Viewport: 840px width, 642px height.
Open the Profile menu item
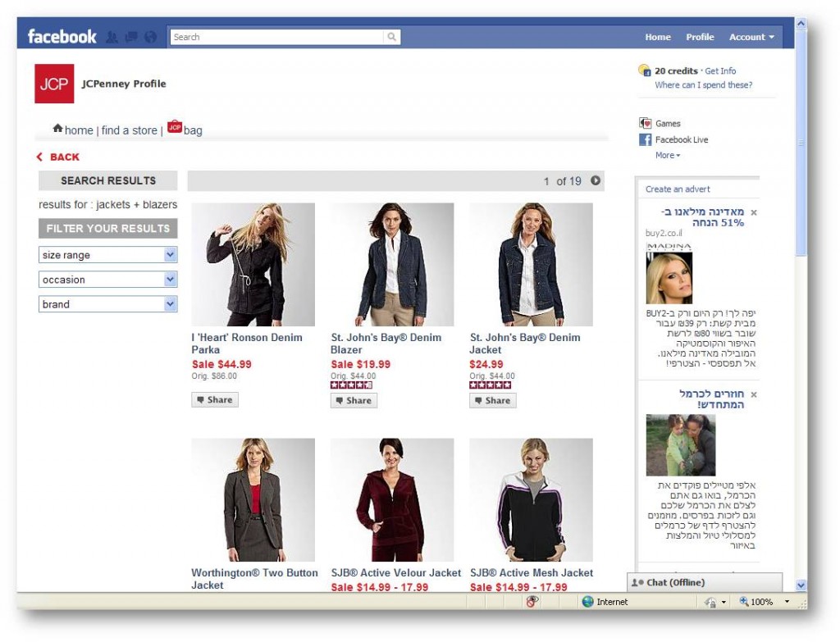(x=701, y=37)
